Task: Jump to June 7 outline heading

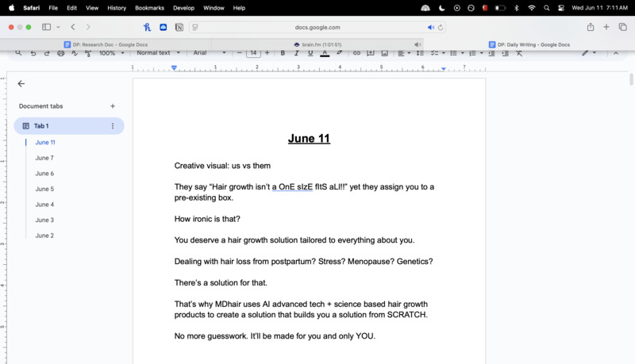Action: pyautogui.click(x=44, y=158)
